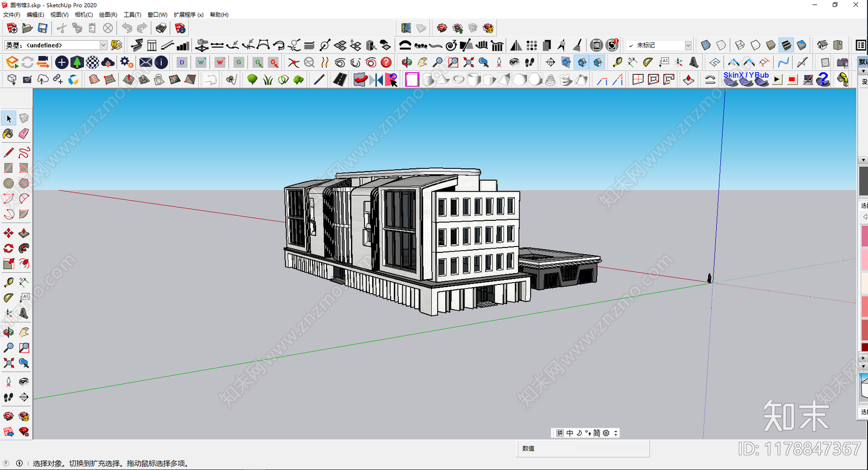
Task: Select the Offset tool
Action: (24, 263)
